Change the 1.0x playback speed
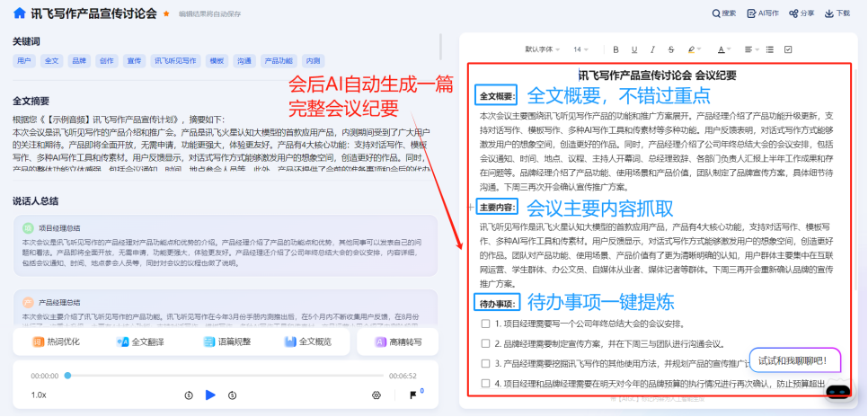Image resolution: width=868 pixels, height=417 pixels. click(x=39, y=395)
